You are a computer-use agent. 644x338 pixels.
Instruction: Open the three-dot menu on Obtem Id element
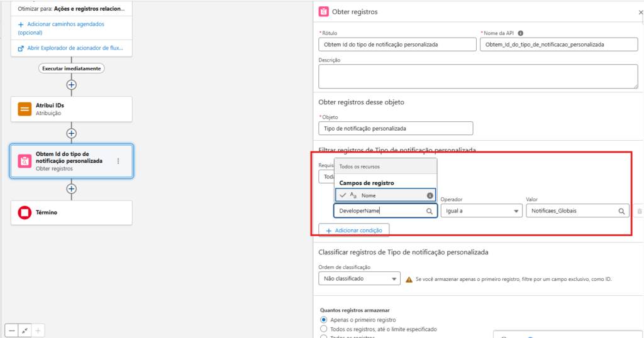click(x=118, y=161)
